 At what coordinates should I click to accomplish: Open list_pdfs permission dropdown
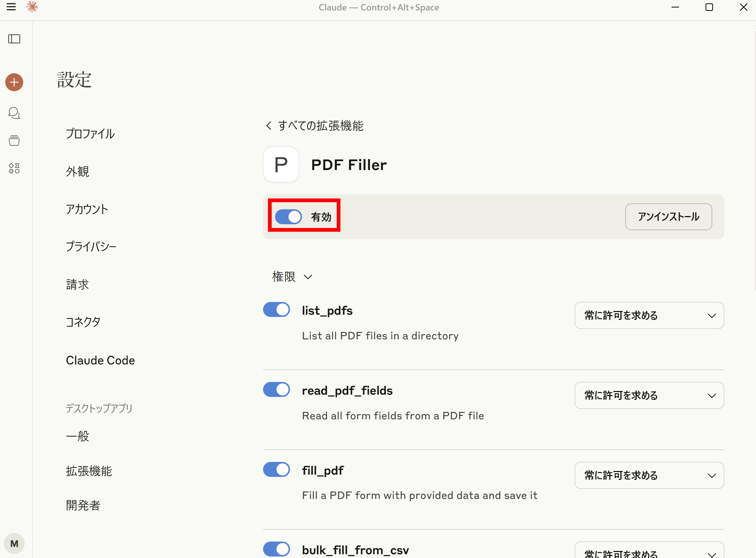(x=649, y=315)
